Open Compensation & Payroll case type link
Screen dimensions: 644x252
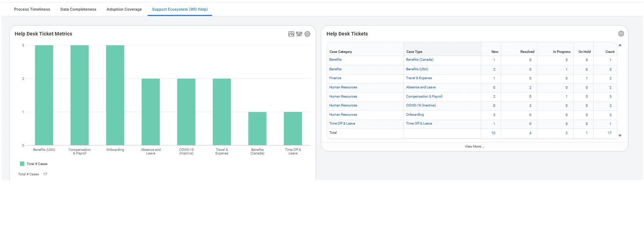pos(424,97)
